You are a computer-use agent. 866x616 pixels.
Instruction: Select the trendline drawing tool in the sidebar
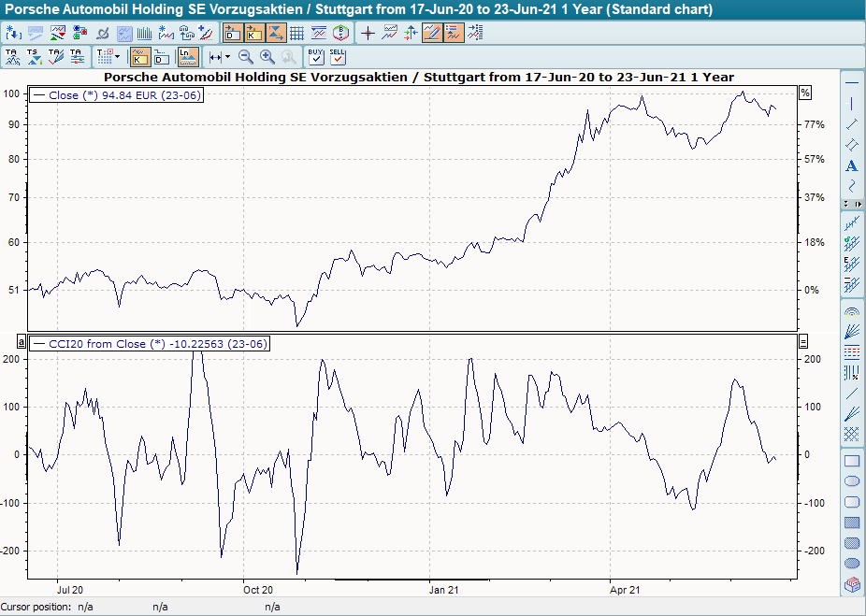pyautogui.click(x=851, y=123)
